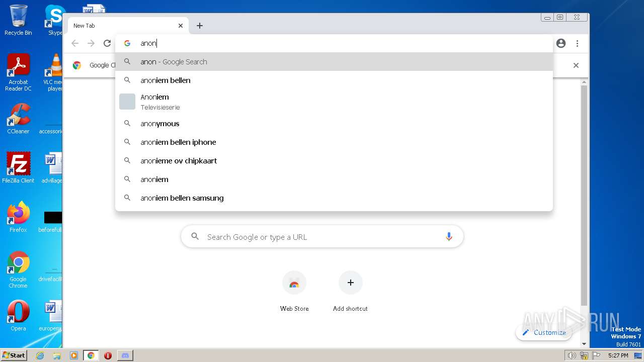Open VLC media player desktop icon
This screenshot has height=362, width=644.
[53, 72]
